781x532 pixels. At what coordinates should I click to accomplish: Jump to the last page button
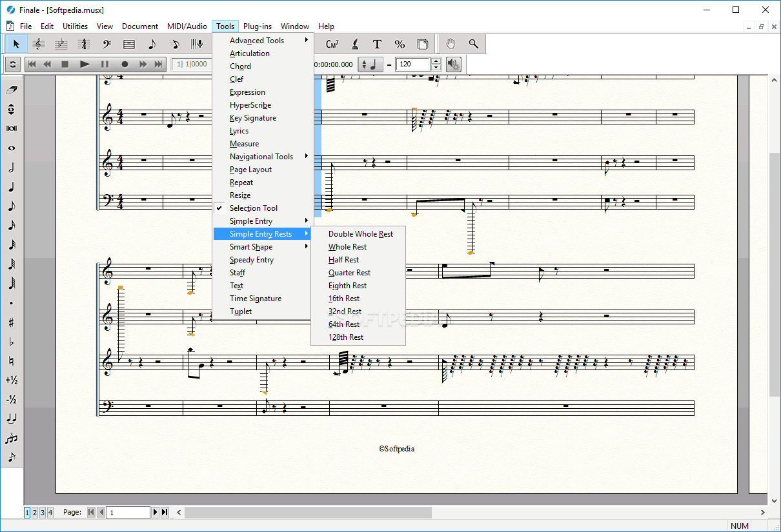coord(165,513)
